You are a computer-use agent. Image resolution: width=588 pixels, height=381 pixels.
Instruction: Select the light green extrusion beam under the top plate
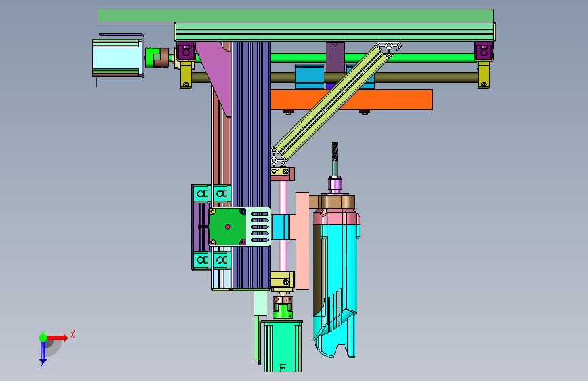pos(335,32)
